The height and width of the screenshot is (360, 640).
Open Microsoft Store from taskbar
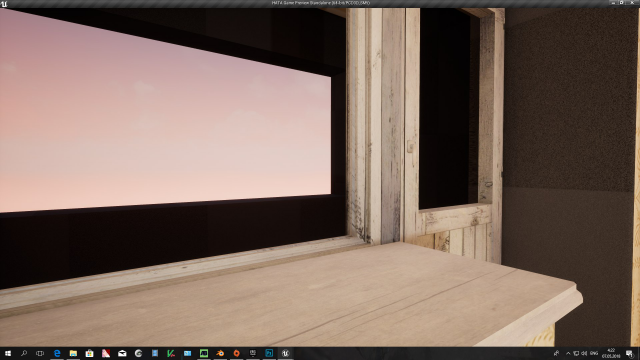(x=89, y=353)
